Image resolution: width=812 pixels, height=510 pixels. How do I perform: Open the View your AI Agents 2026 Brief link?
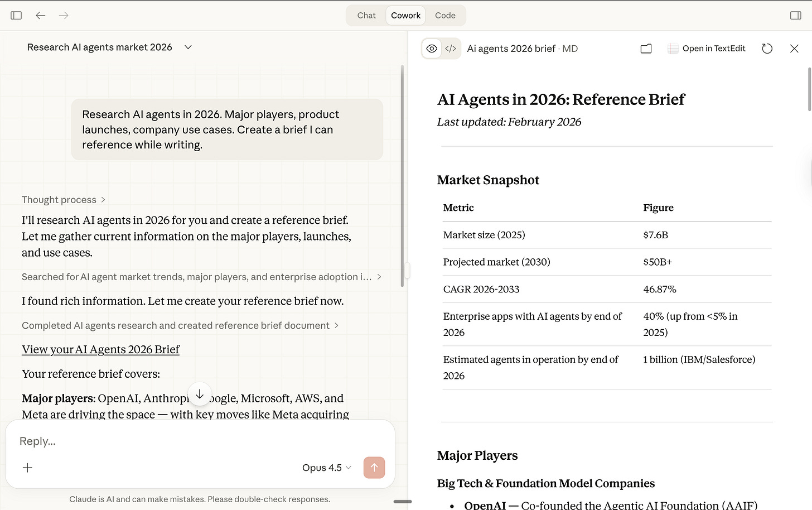[100, 349]
